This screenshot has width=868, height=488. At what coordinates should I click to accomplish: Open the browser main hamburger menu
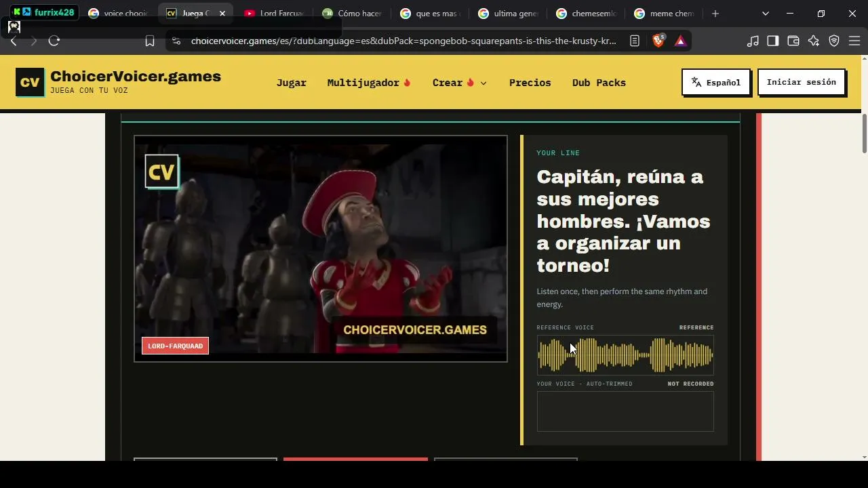(854, 41)
